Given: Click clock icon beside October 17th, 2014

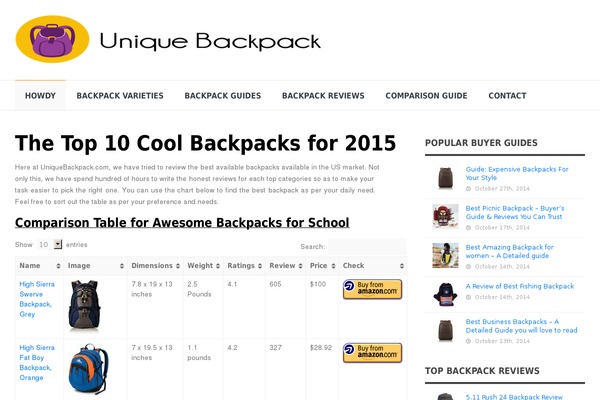Looking at the screenshot, I should (x=468, y=228).
